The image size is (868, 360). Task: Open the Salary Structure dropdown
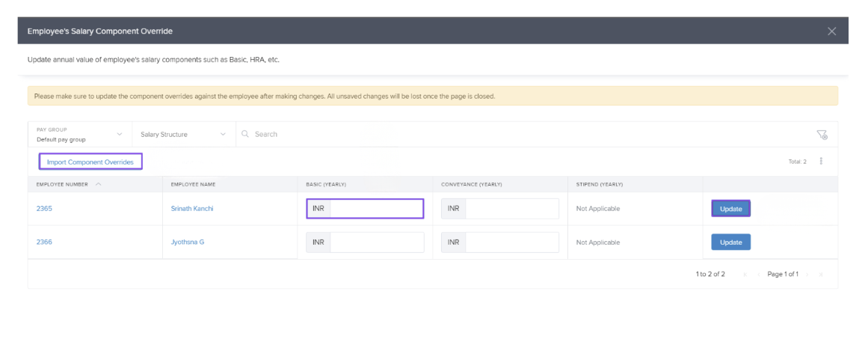[x=182, y=135]
